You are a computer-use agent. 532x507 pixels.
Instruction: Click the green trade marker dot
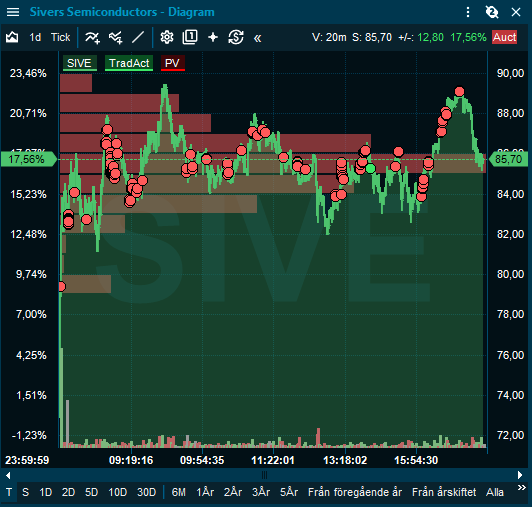370,168
